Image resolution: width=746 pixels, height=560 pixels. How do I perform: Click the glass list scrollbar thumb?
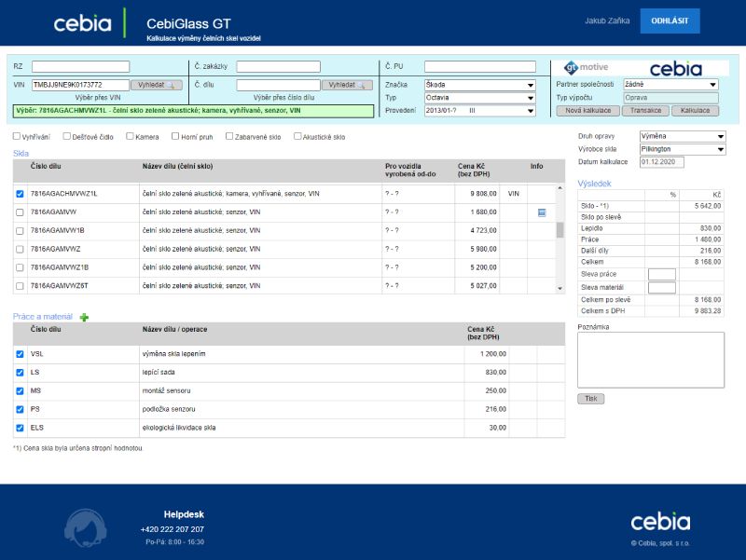pyautogui.click(x=560, y=229)
